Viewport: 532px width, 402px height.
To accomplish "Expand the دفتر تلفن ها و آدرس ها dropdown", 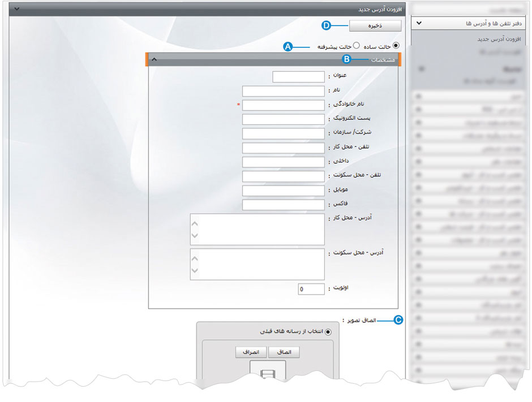I will click(x=418, y=24).
